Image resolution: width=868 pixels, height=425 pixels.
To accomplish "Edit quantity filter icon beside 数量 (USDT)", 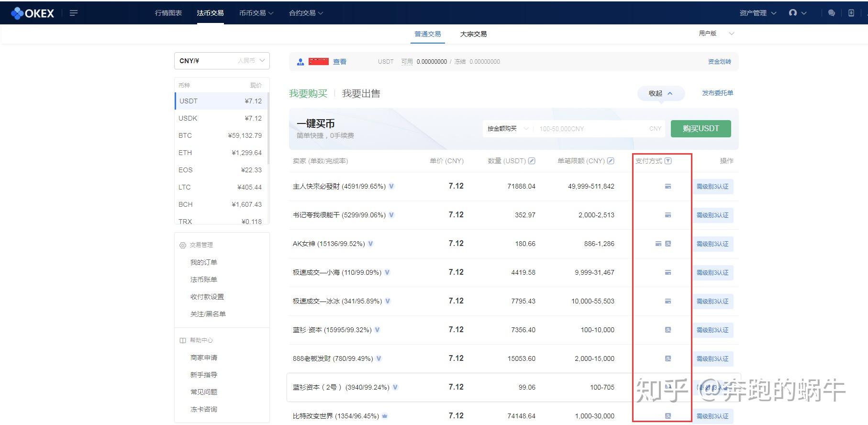I will pyautogui.click(x=532, y=161).
